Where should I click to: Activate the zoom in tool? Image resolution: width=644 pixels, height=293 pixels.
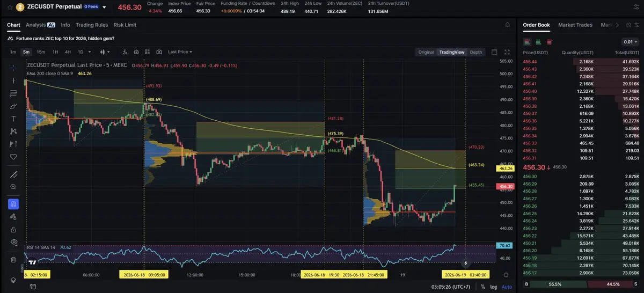[x=13, y=187]
